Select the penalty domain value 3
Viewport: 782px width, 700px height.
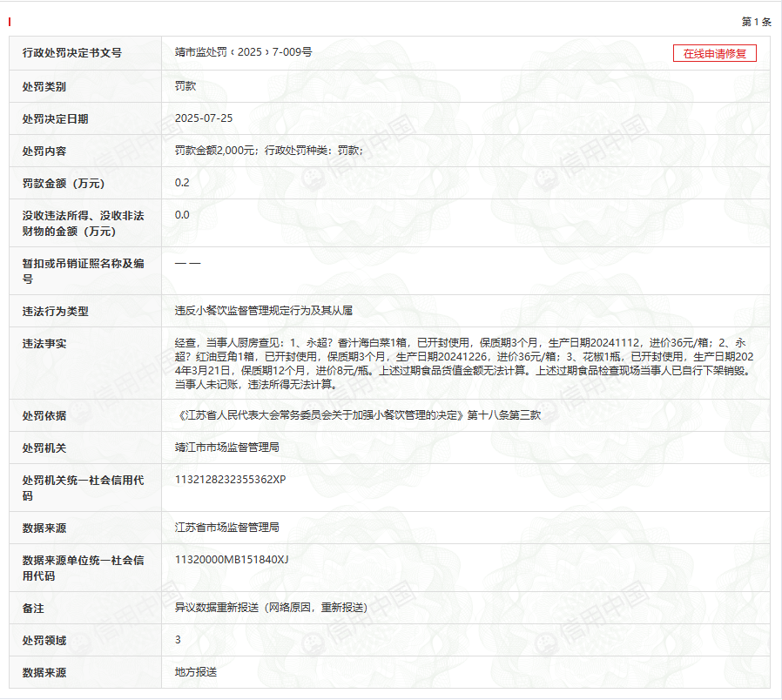click(178, 640)
